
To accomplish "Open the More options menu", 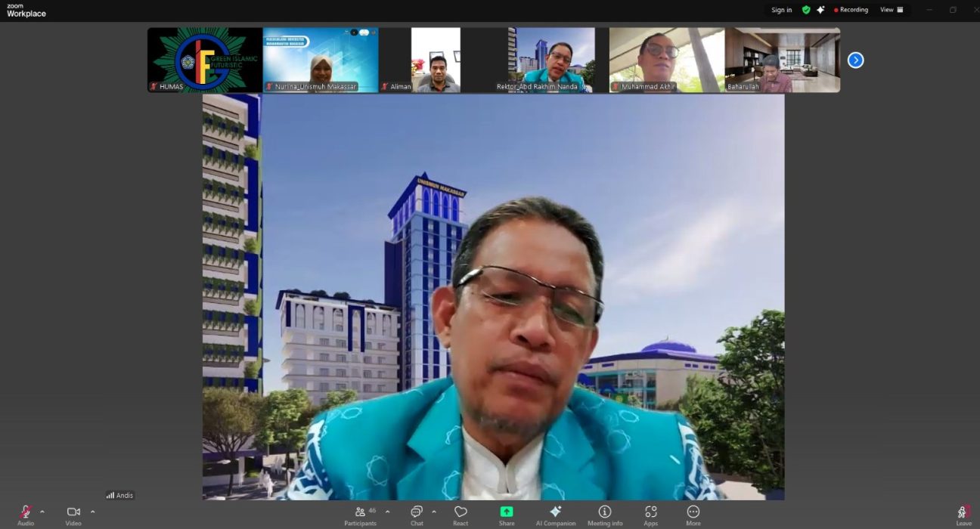I will (693, 515).
